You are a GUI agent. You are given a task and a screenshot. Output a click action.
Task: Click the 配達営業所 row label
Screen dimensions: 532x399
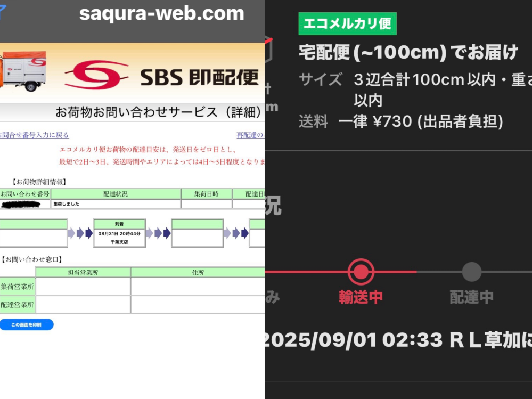coord(17,305)
